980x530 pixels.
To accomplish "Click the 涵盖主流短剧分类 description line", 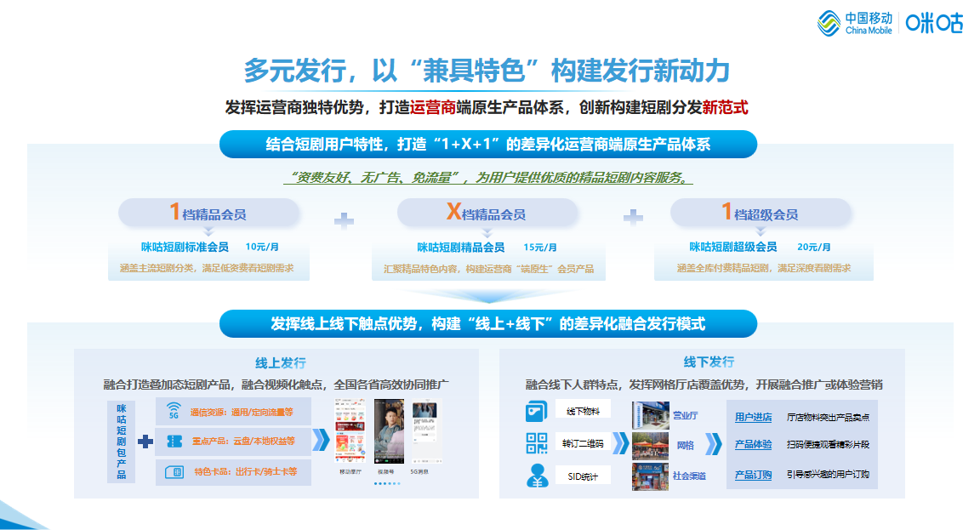I will pos(207,268).
